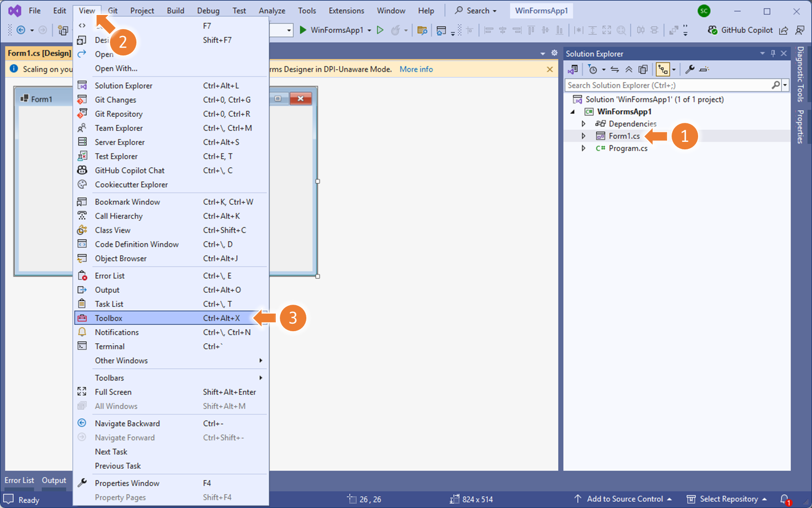Click Sync with Active Document icon
812x508 pixels.
615,69
